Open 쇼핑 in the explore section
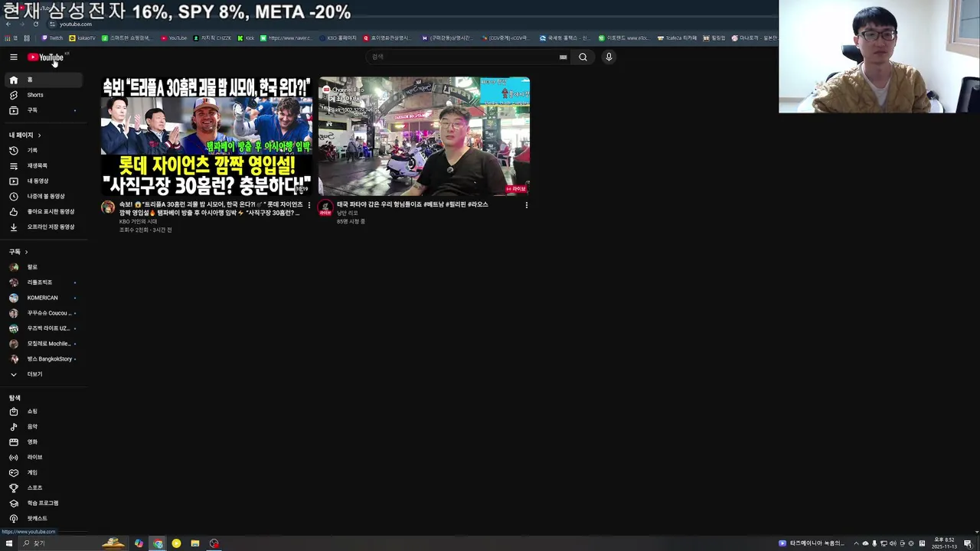980x551 pixels. pos(44,411)
